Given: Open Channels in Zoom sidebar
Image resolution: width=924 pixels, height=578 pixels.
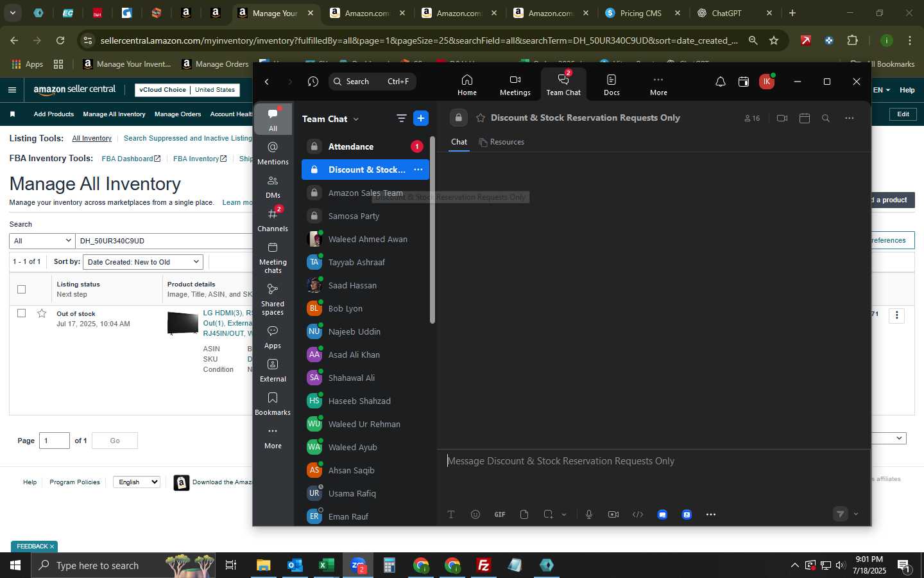Looking at the screenshot, I should [273, 220].
